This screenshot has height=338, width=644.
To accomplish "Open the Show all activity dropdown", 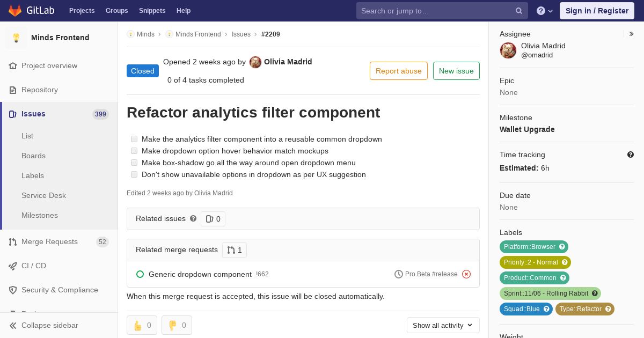I will coord(443,325).
